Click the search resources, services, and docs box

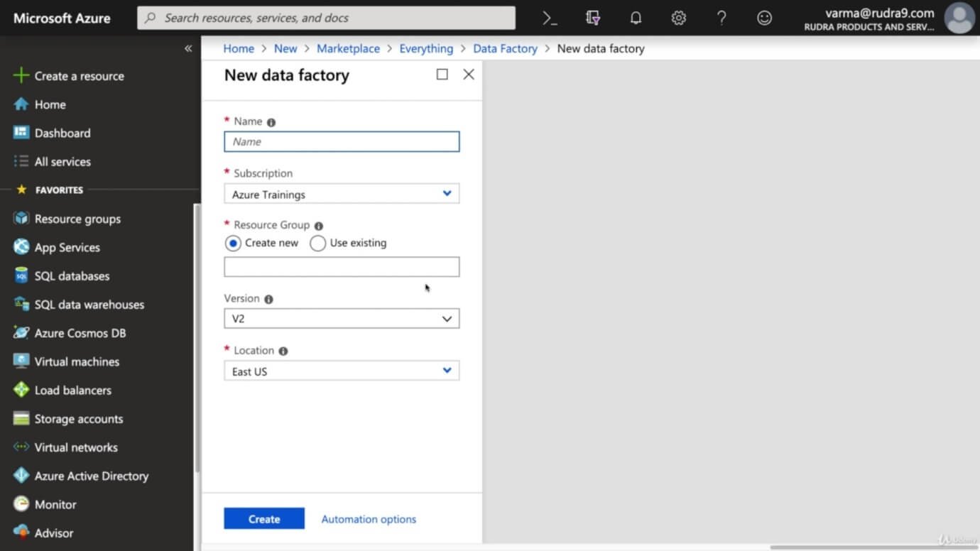[x=326, y=18]
